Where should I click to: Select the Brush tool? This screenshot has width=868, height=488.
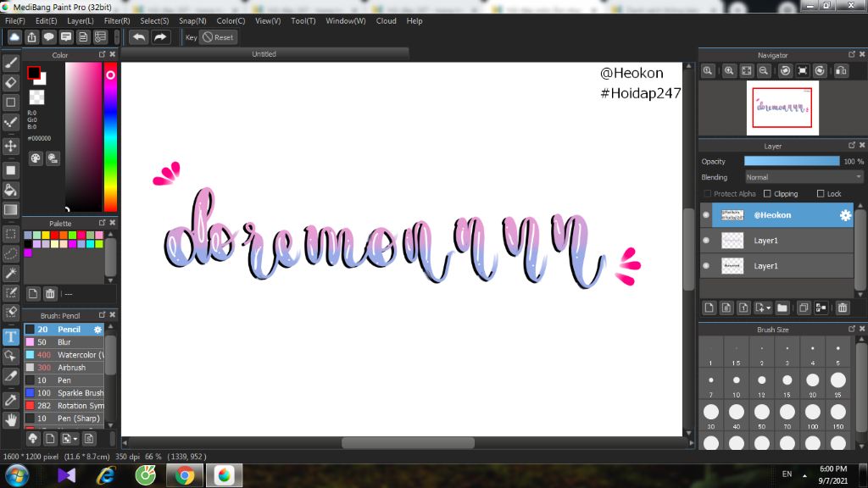(x=10, y=63)
